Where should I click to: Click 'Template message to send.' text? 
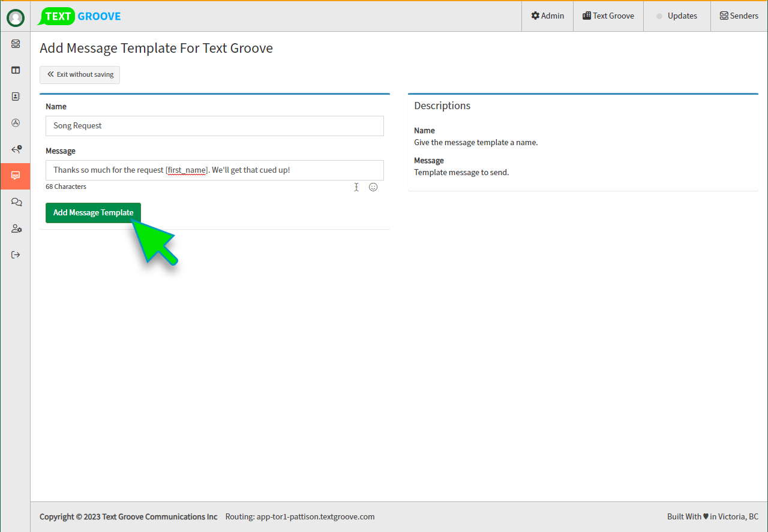[x=461, y=173]
